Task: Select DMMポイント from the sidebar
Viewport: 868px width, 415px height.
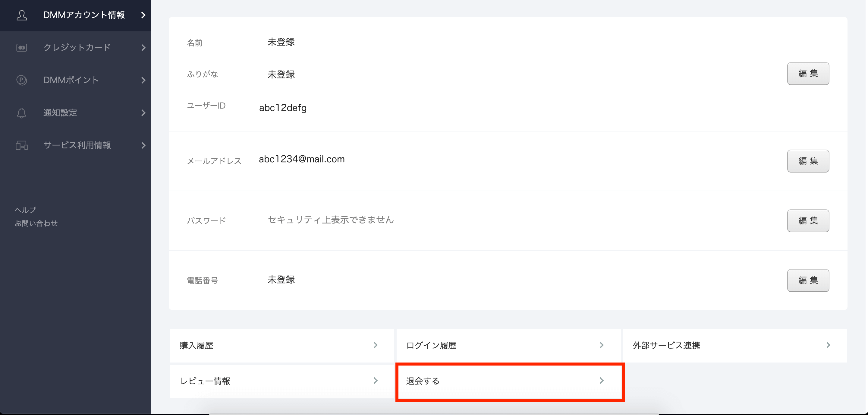Action: (x=71, y=80)
